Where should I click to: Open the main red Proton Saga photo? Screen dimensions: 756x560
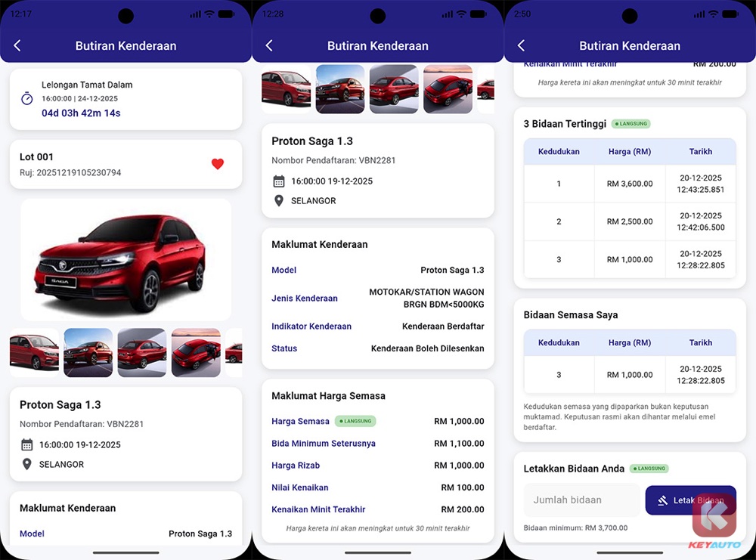point(125,260)
